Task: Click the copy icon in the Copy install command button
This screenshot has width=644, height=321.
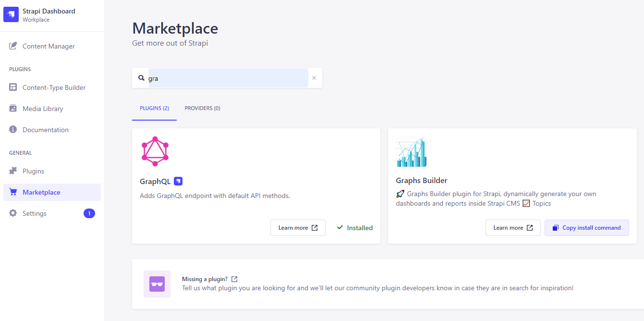Action: coord(556,228)
